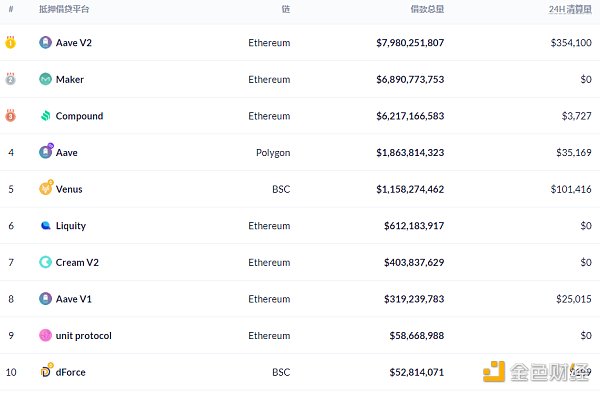
Task: Click the Cream V2 logo icon
Action: [46, 262]
